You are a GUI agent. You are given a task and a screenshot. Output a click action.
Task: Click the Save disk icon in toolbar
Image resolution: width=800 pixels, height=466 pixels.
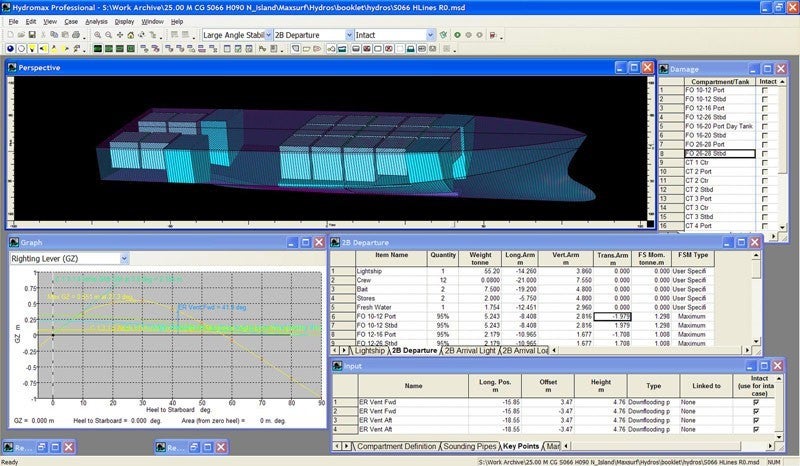pos(32,35)
